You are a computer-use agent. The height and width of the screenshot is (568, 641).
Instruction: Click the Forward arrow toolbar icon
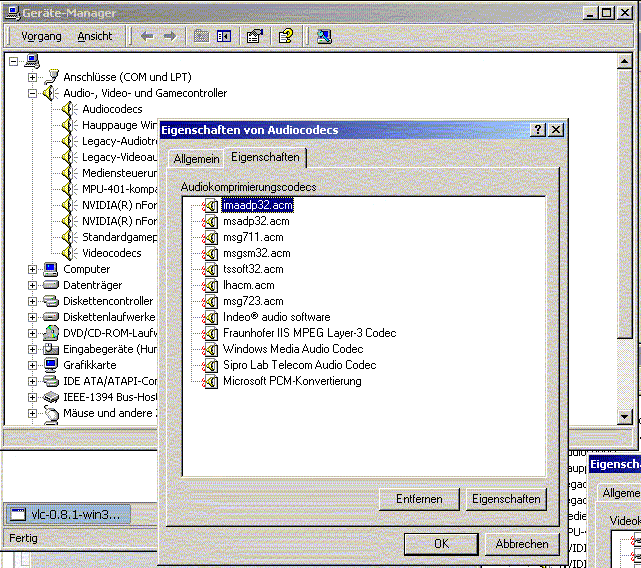point(170,36)
